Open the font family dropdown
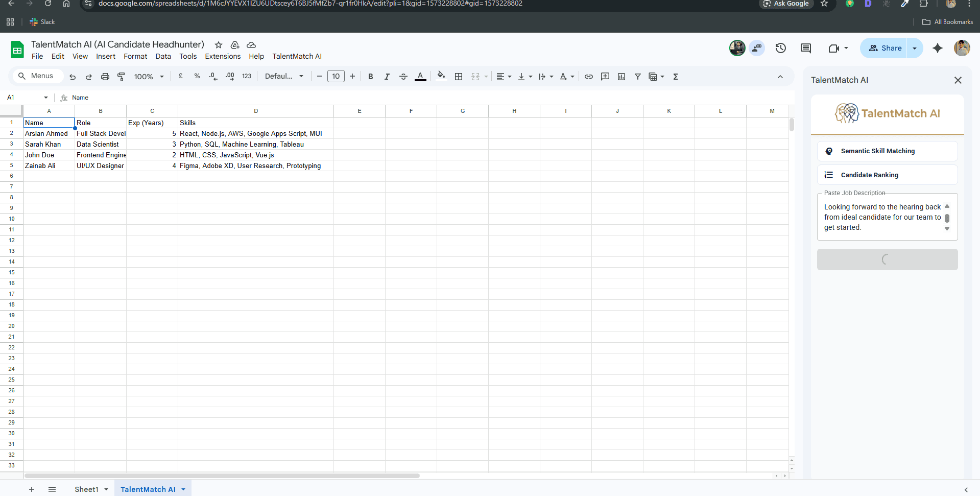Screen dimensions: 980x496 pos(284,76)
